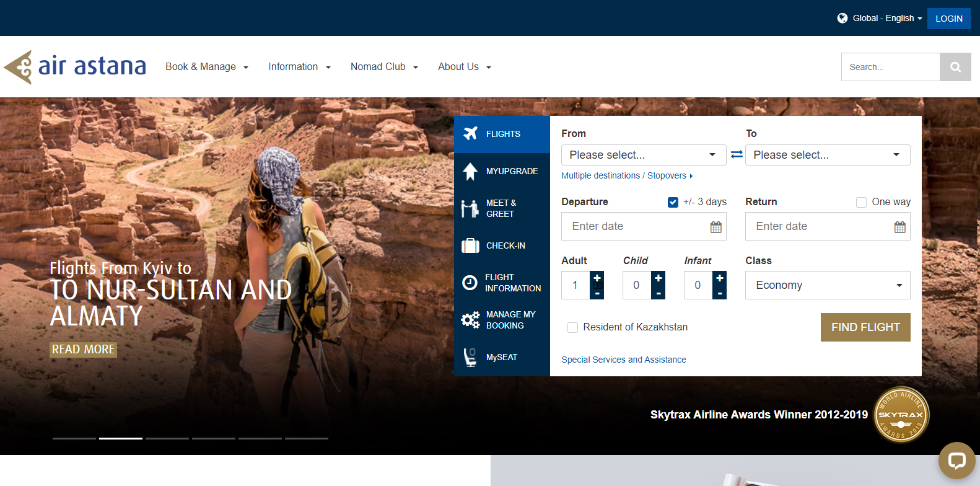Viewport: 980px width, 486px height.
Task: Swap From and To destinations icon
Action: [737, 154]
